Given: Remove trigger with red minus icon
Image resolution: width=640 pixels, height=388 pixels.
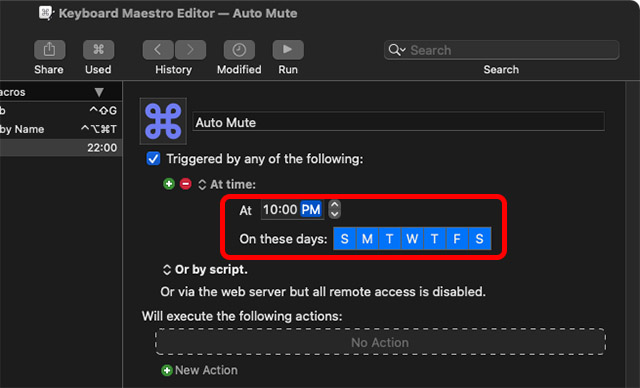Looking at the screenshot, I should tap(186, 184).
